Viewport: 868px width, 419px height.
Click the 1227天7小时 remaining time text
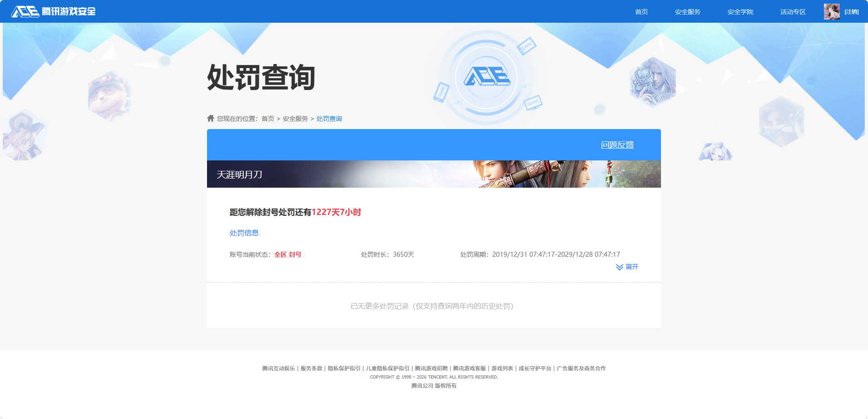click(336, 212)
